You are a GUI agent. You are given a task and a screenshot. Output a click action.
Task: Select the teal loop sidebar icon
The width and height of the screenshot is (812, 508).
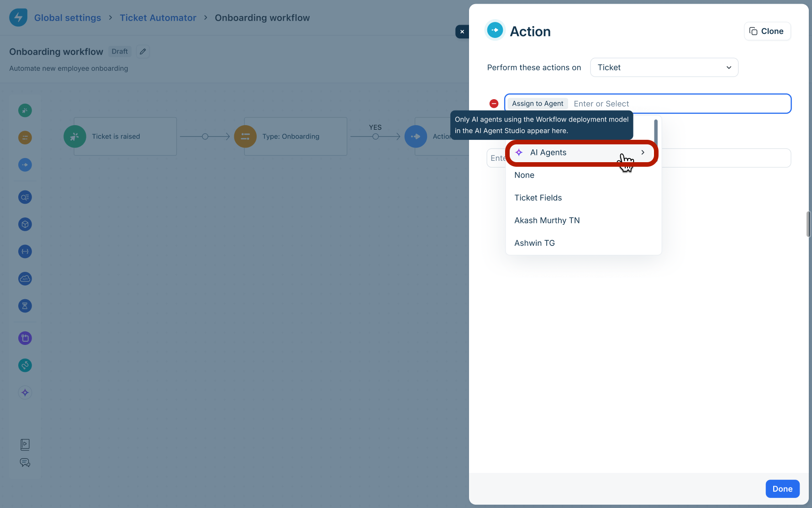[x=25, y=365]
